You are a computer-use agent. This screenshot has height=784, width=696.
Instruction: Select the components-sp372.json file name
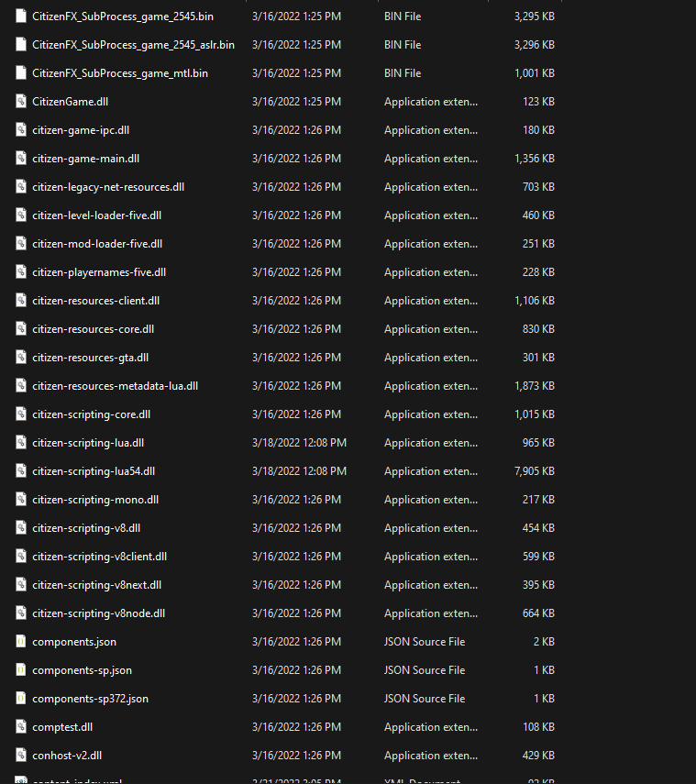coord(91,699)
